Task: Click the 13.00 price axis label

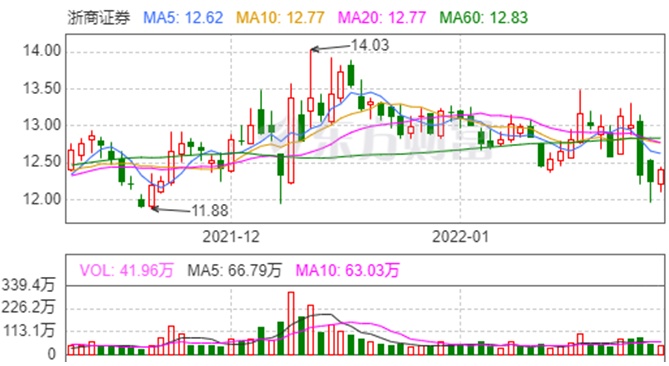Action: pyautogui.click(x=42, y=125)
